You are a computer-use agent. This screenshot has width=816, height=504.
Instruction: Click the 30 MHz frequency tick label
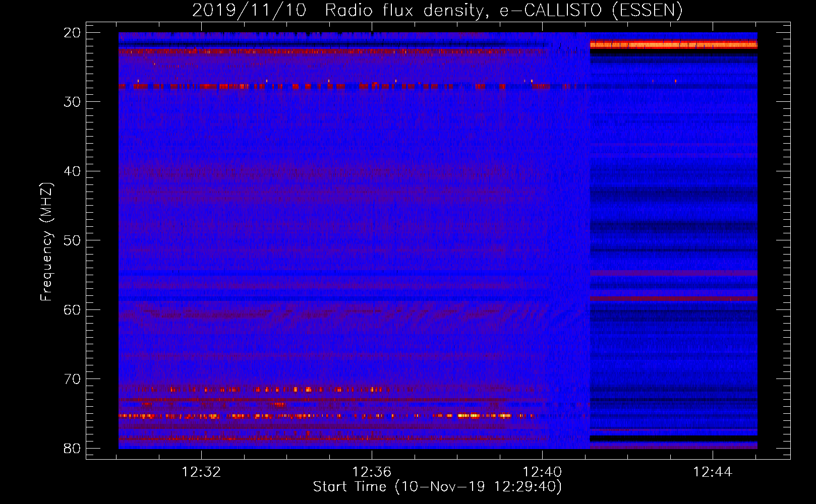[73, 102]
